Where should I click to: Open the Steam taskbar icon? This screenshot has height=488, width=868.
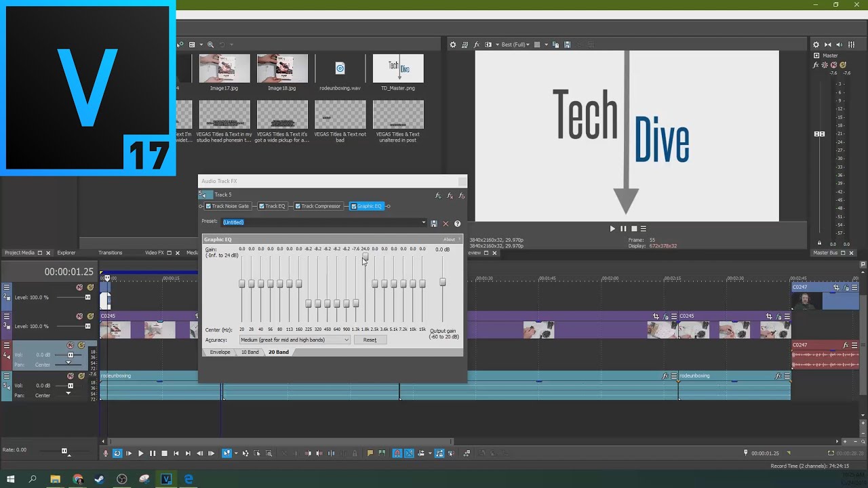[x=100, y=479]
